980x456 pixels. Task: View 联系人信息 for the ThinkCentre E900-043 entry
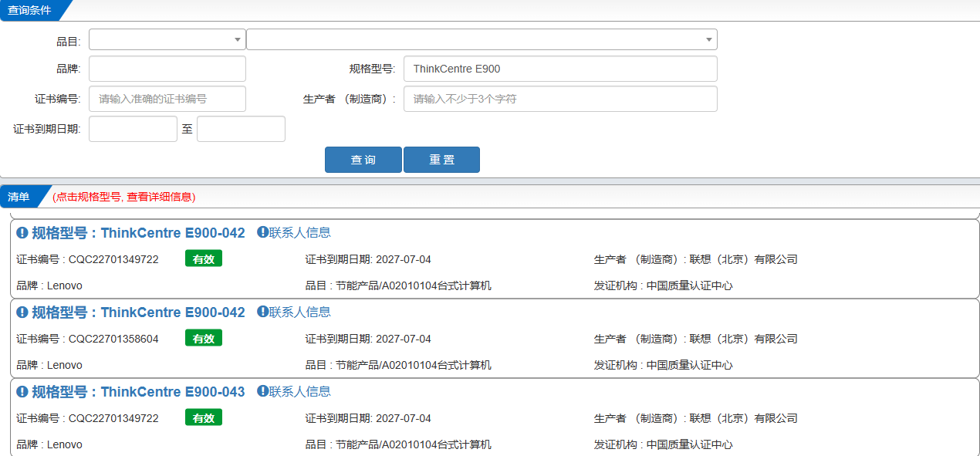pyautogui.click(x=299, y=391)
